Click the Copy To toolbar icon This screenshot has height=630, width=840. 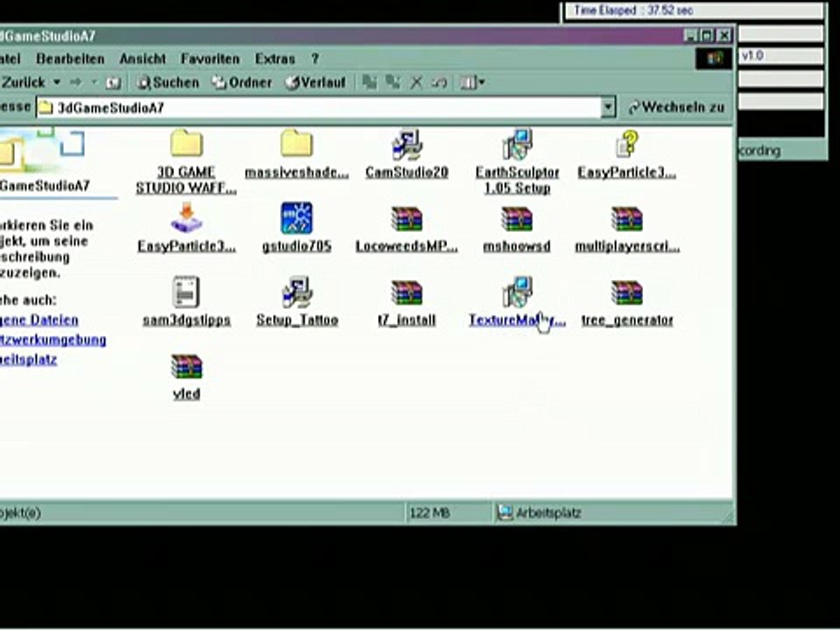[x=393, y=82]
